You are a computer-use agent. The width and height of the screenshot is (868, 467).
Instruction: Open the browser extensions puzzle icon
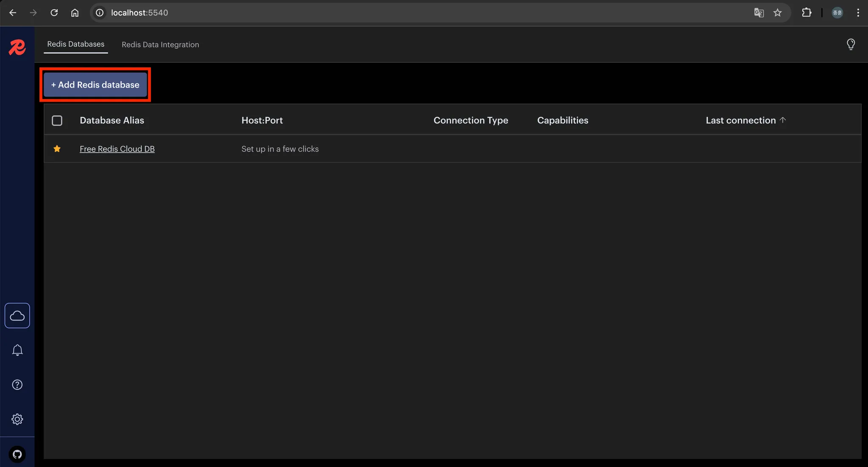[807, 13]
